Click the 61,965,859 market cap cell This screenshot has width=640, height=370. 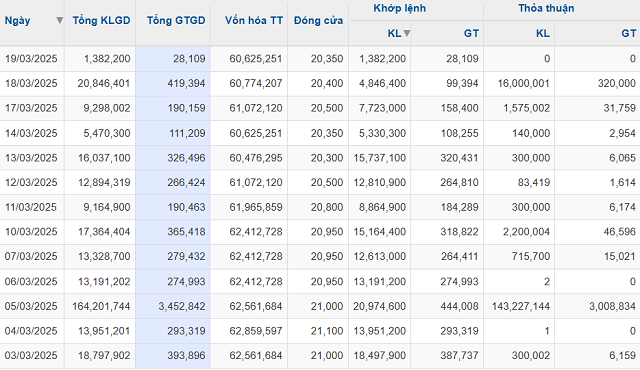[x=256, y=207]
